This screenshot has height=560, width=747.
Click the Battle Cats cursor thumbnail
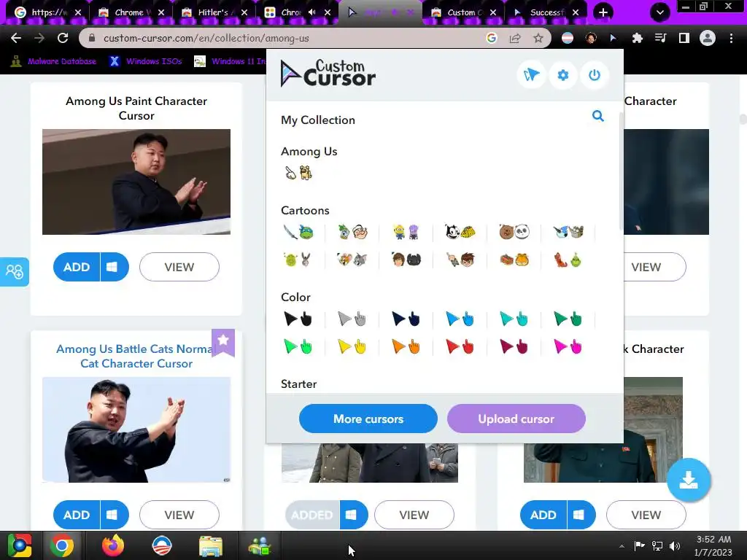[x=136, y=429]
